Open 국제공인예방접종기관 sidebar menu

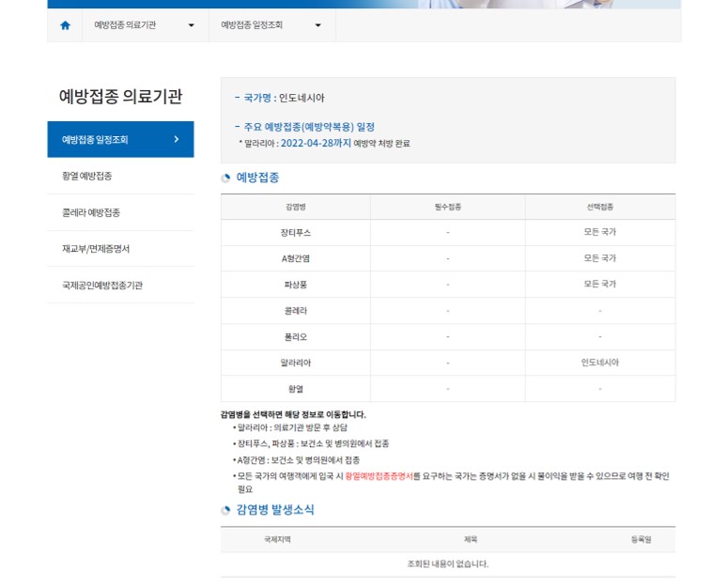pyautogui.click(x=121, y=285)
